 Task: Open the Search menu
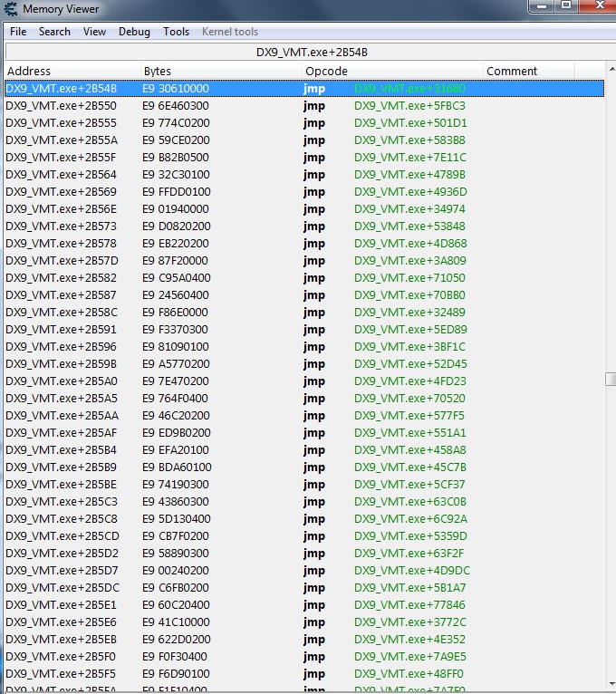click(x=54, y=32)
